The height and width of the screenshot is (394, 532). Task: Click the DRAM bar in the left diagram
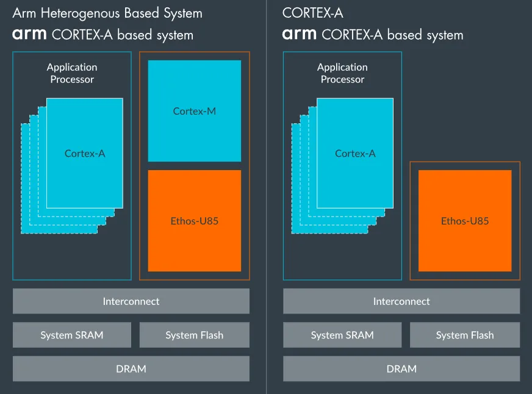click(x=131, y=368)
